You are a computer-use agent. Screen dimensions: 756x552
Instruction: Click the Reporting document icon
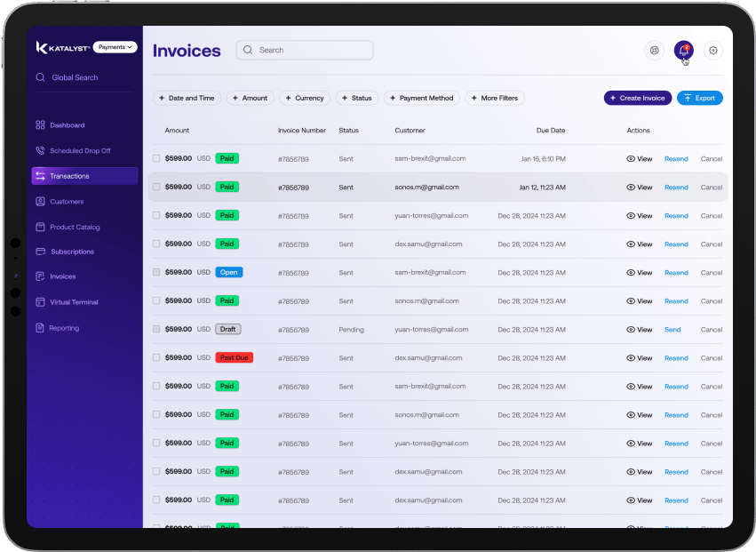pyautogui.click(x=40, y=328)
